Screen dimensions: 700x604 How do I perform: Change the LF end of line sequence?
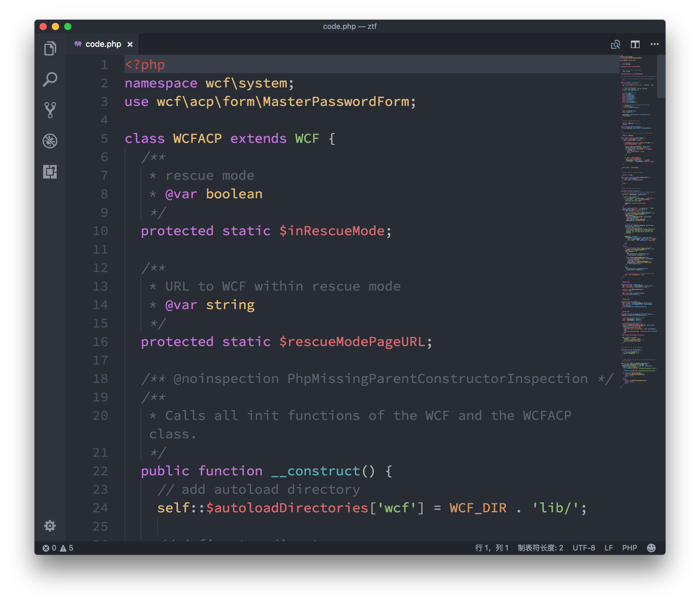click(x=608, y=548)
